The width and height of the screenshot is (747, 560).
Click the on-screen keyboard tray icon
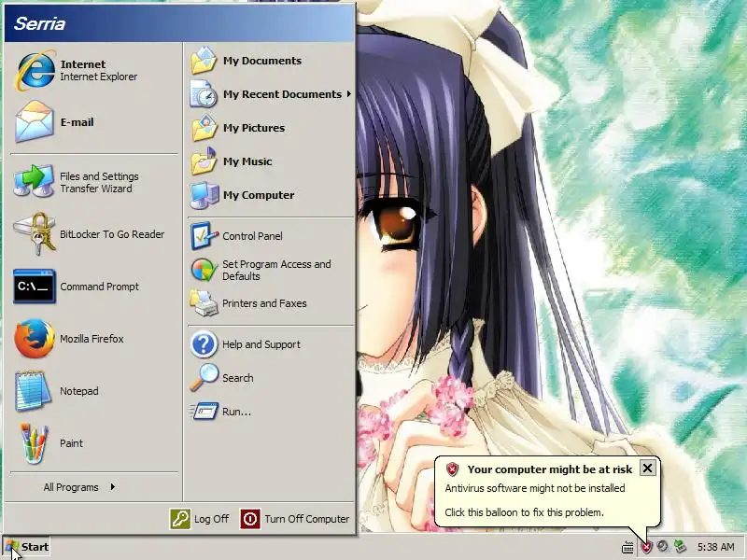coord(627,547)
